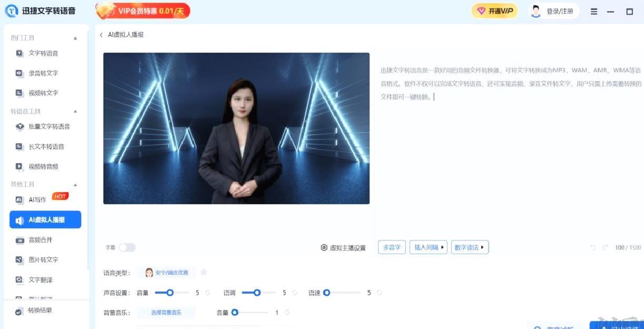Image resolution: width=644 pixels, height=329 pixels.
Task: Open the 插入间隔 dropdown
Action: (x=428, y=247)
